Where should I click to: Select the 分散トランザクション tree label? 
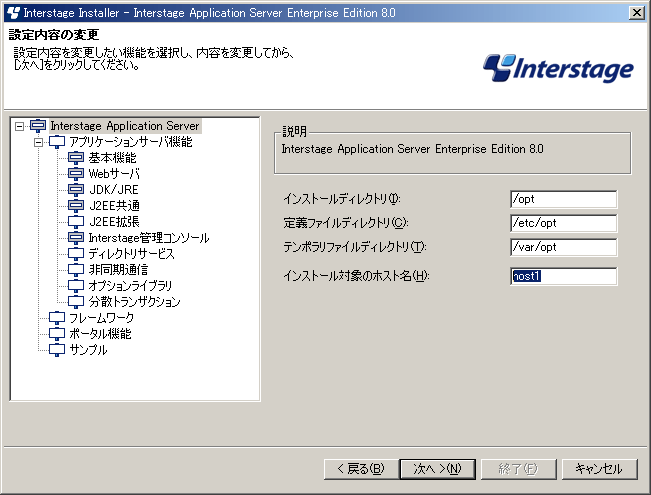click(x=134, y=301)
